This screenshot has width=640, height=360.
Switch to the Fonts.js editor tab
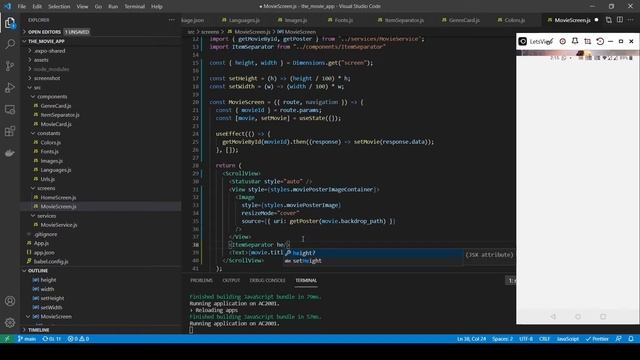(340, 20)
